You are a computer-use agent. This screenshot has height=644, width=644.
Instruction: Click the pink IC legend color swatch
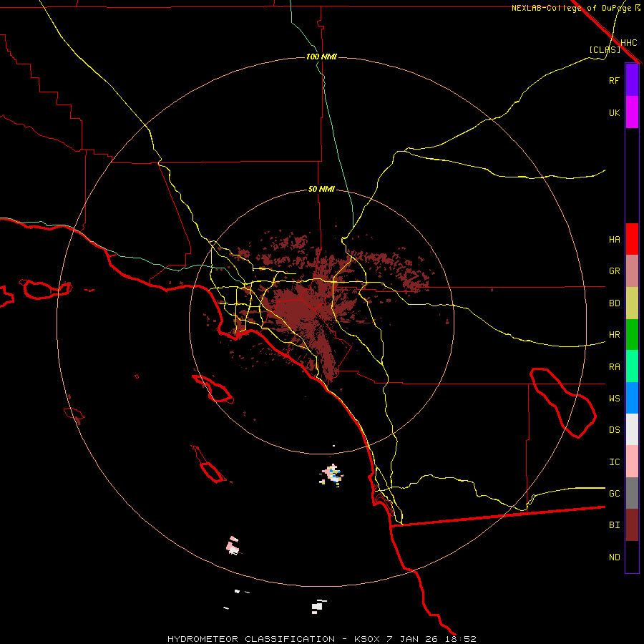point(632,462)
